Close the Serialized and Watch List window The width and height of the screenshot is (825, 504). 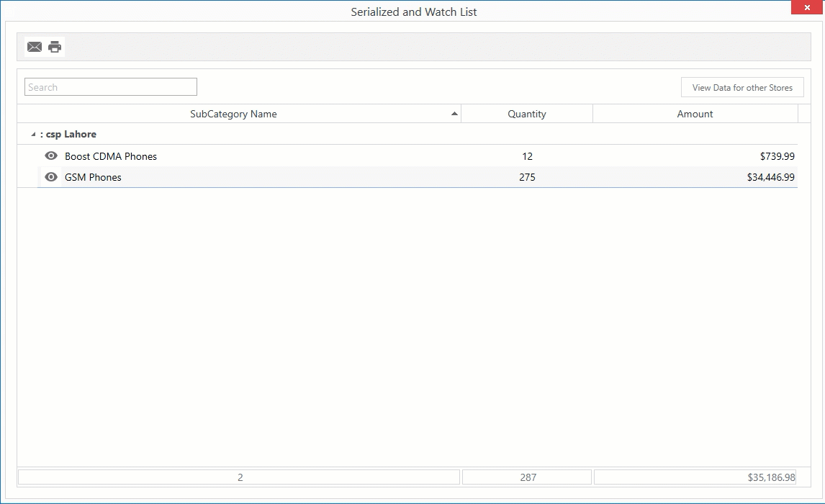806,7
